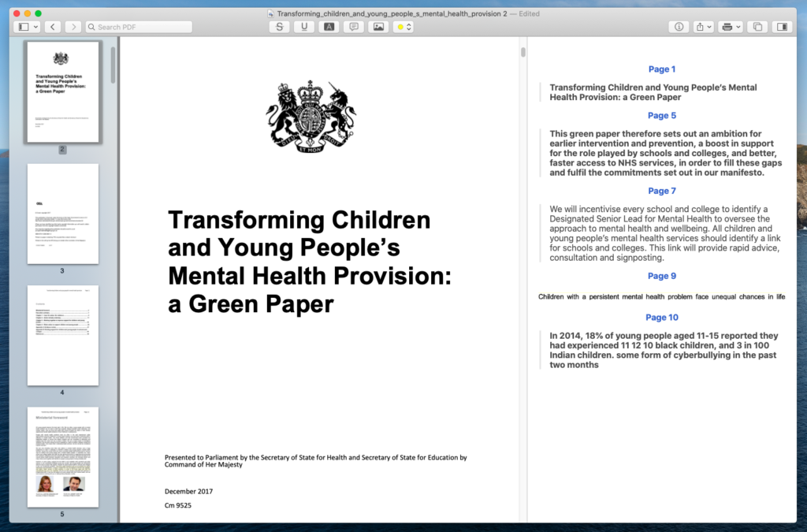Select the Page 5 link in notes panel
Image resolution: width=807 pixels, height=532 pixels.
tap(663, 115)
